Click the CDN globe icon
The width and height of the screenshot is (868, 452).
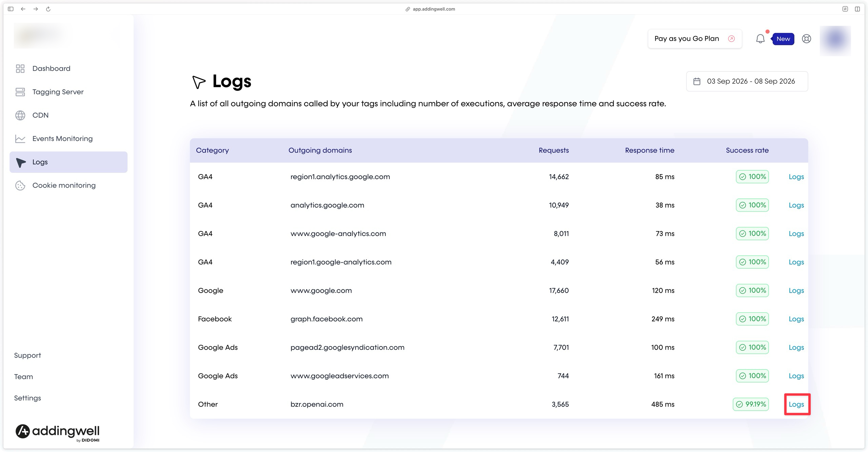click(20, 115)
